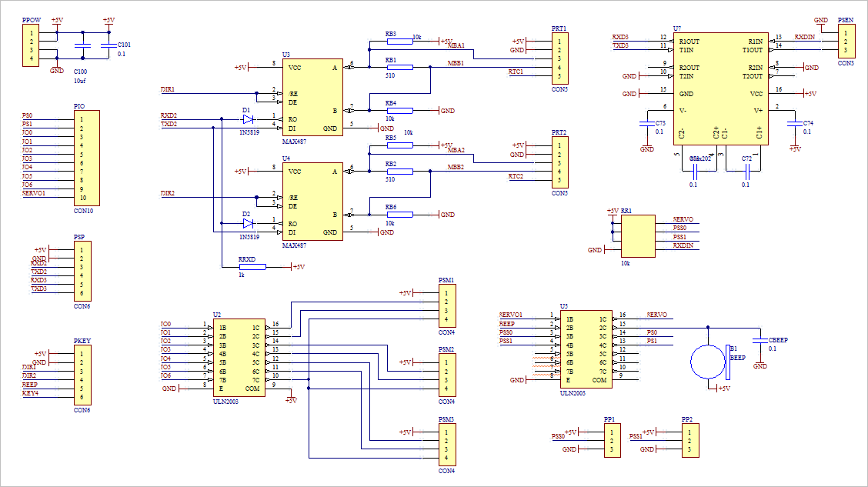Click capacitor C73 near V- pin
868x487 pixels.
(x=646, y=123)
